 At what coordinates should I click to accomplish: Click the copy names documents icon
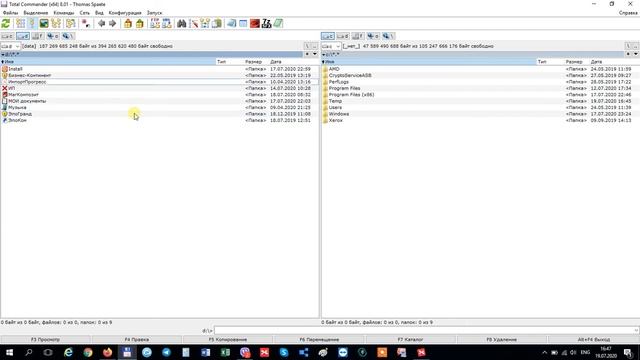pos(217,24)
